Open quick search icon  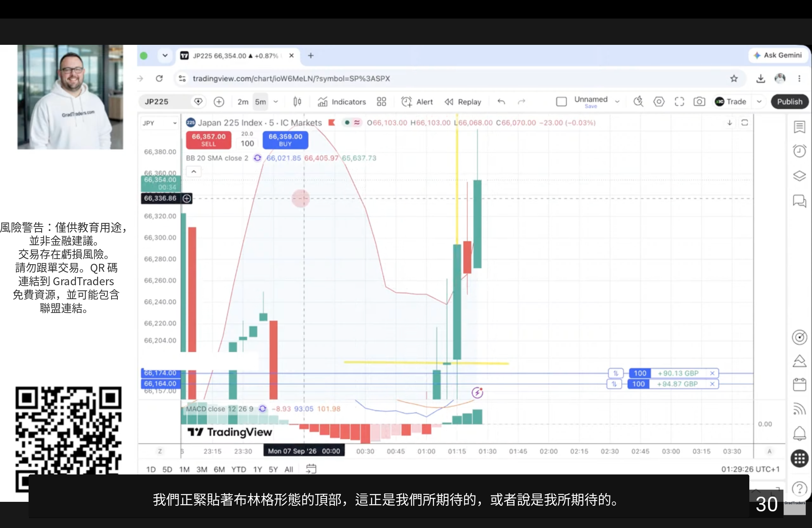[638, 102]
